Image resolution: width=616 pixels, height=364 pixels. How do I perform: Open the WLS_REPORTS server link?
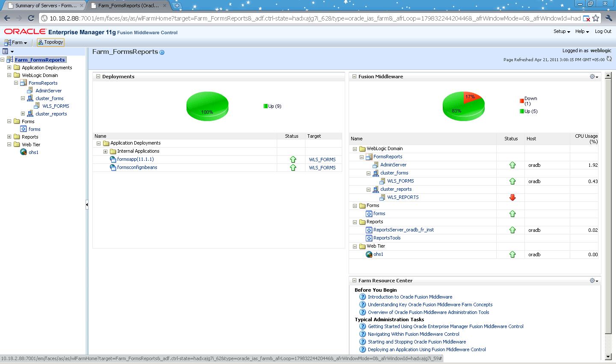coord(403,197)
